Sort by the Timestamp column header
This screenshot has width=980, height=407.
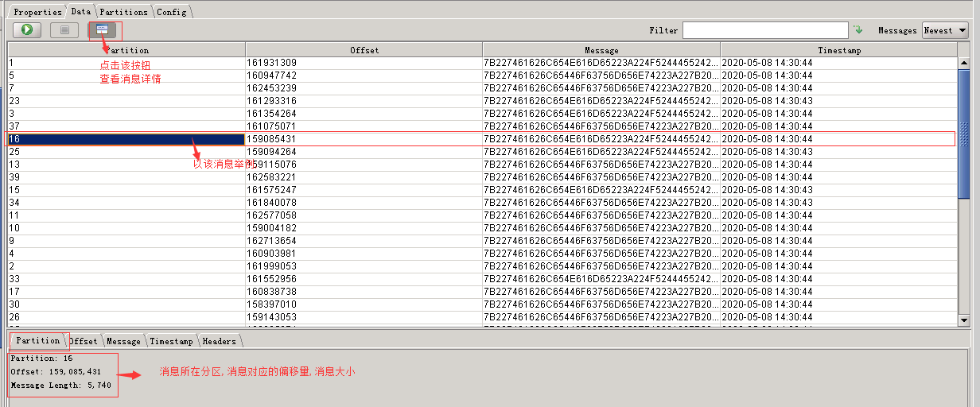point(838,50)
